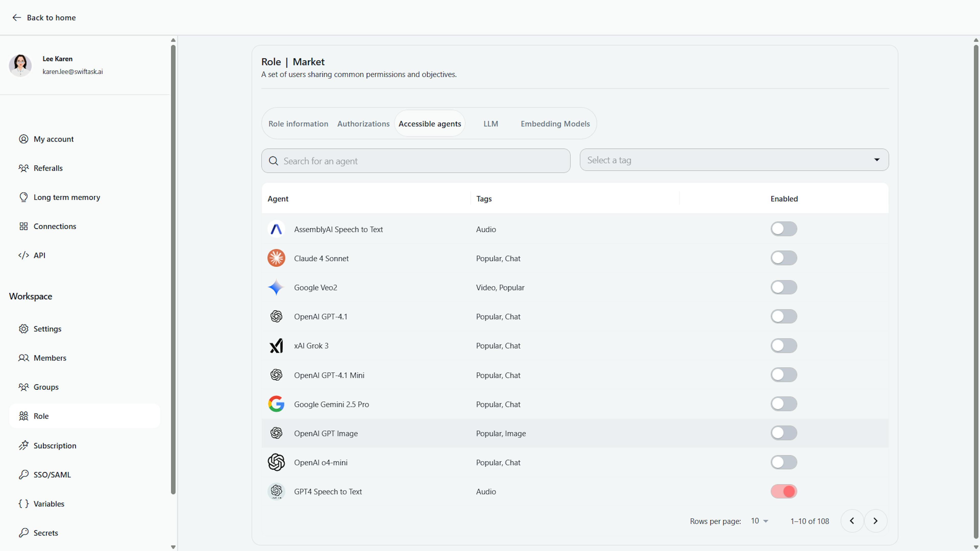Enable xAI Grok 3 agent
The height and width of the screenshot is (551, 980).
[784, 346]
